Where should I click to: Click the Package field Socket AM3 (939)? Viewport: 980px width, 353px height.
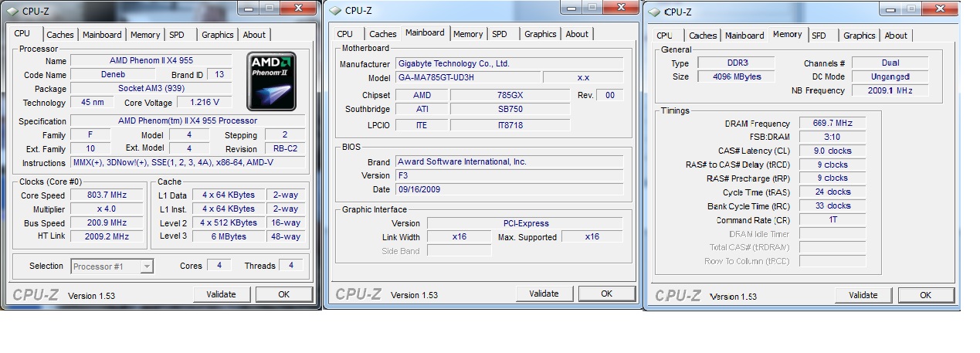pos(151,89)
